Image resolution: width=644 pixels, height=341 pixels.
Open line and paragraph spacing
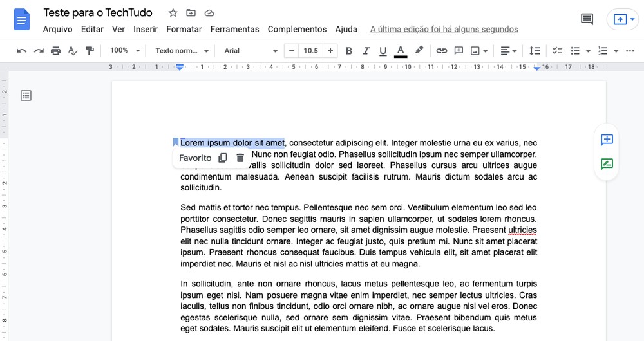(535, 51)
